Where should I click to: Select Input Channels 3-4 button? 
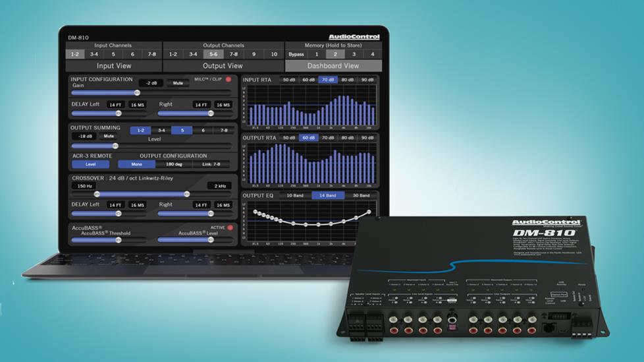click(x=94, y=54)
